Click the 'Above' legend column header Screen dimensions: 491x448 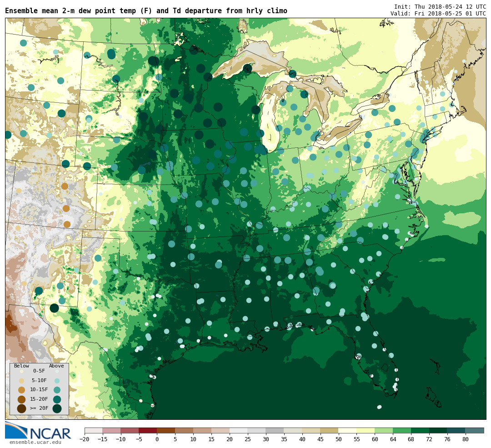(56, 366)
